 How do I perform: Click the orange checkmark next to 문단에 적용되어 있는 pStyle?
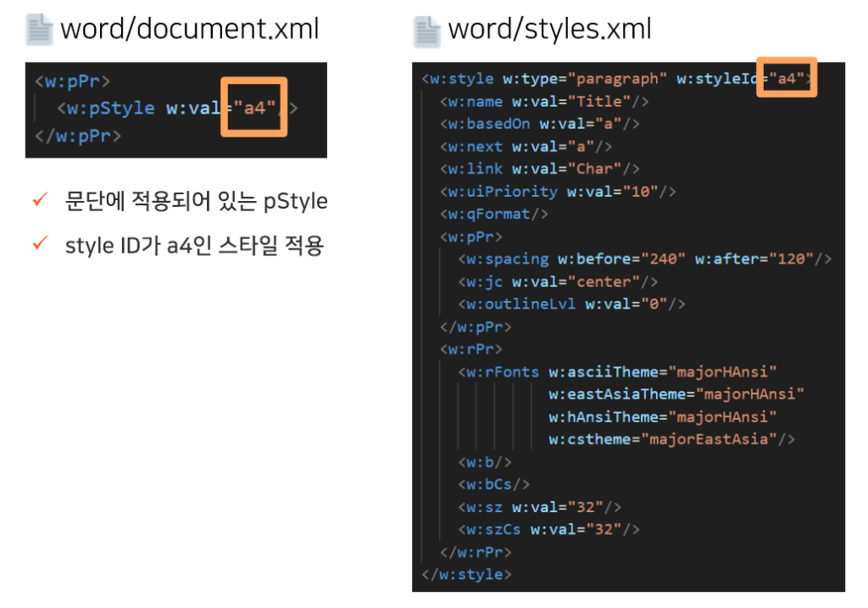pos(38,200)
